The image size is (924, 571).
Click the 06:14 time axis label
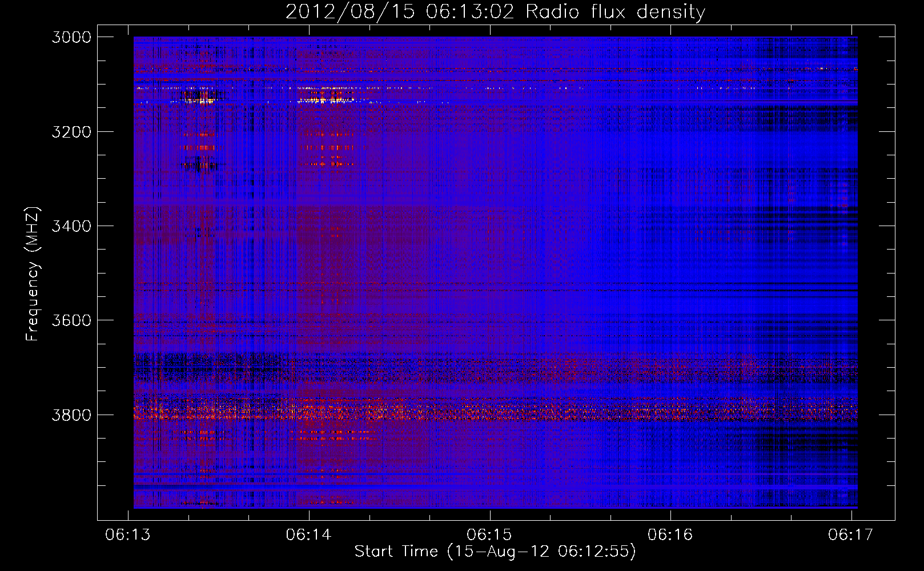[x=309, y=534]
